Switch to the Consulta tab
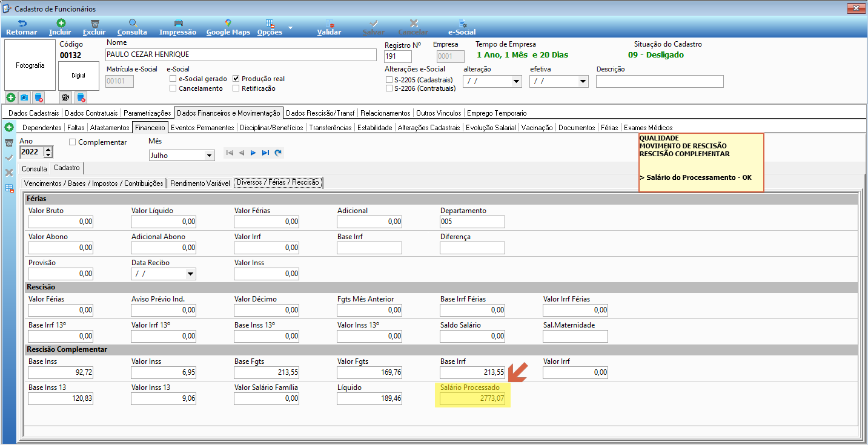 [35, 168]
